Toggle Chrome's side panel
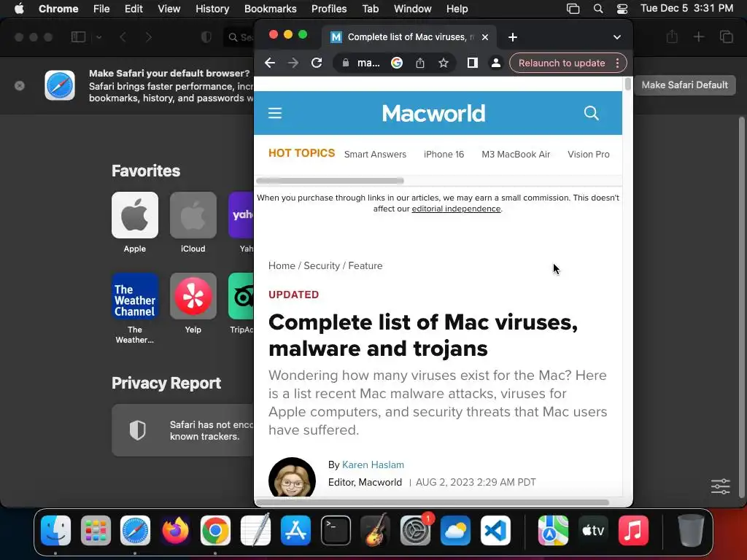Image resolution: width=747 pixels, height=560 pixels. (x=472, y=63)
